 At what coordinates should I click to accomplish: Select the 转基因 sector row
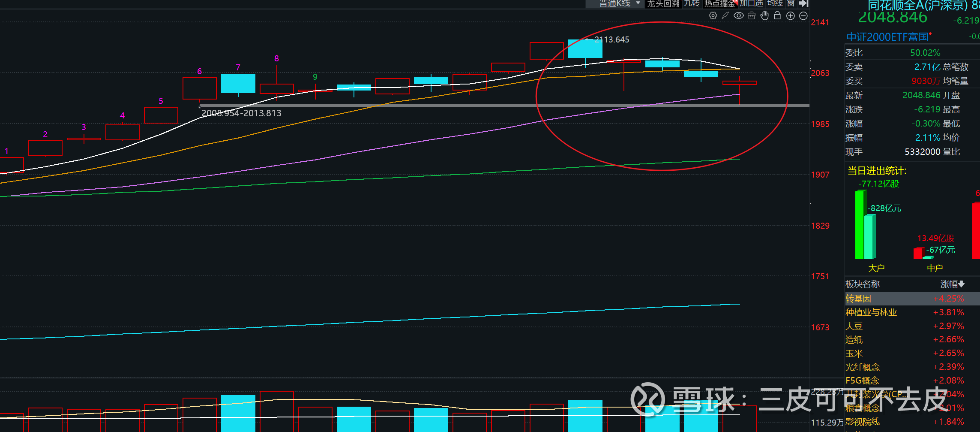click(912, 299)
